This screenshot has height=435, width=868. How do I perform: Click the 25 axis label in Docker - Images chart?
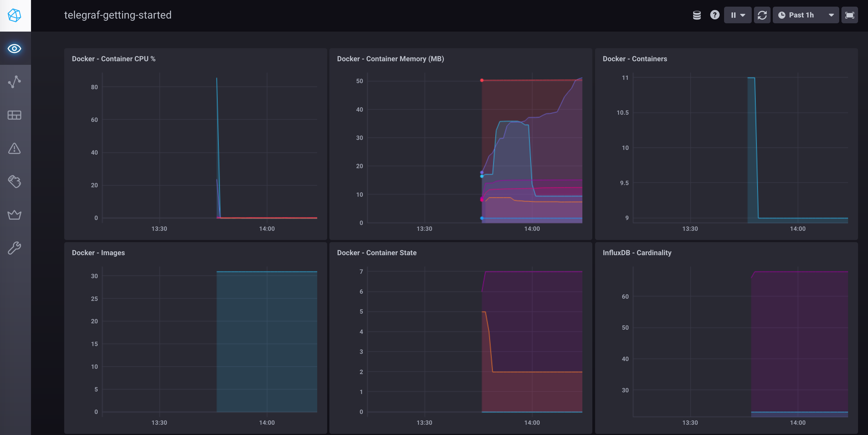(94, 299)
